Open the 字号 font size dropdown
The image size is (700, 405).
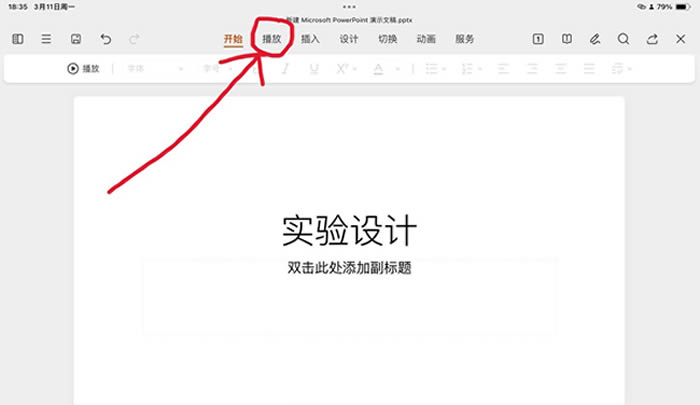coord(218,69)
